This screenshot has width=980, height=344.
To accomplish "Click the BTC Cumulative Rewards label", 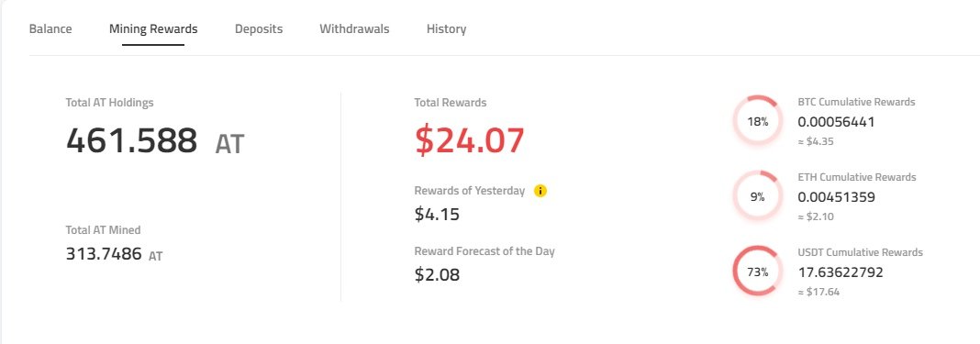I will pyautogui.click(x=856, y=102).
